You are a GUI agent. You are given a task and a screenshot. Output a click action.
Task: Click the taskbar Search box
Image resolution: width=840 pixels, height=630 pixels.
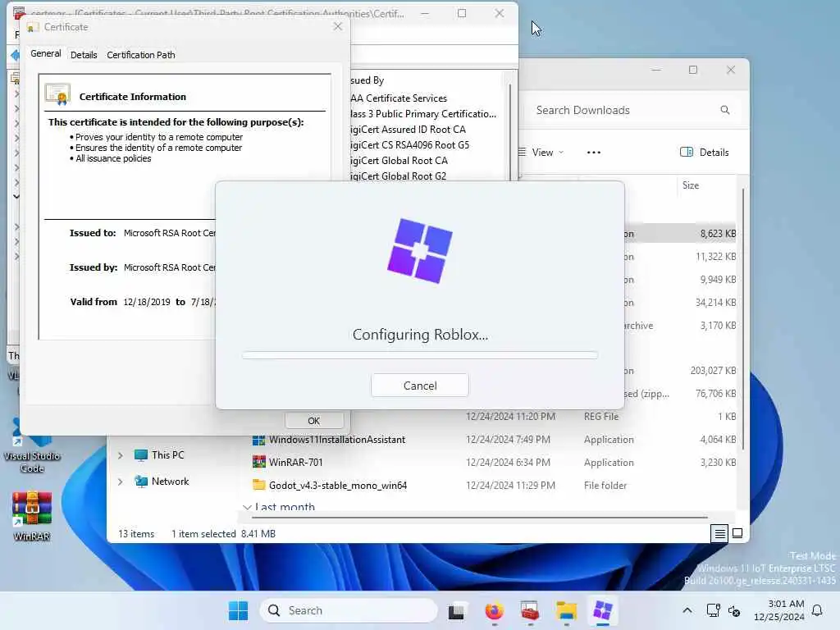click(348, 610)
